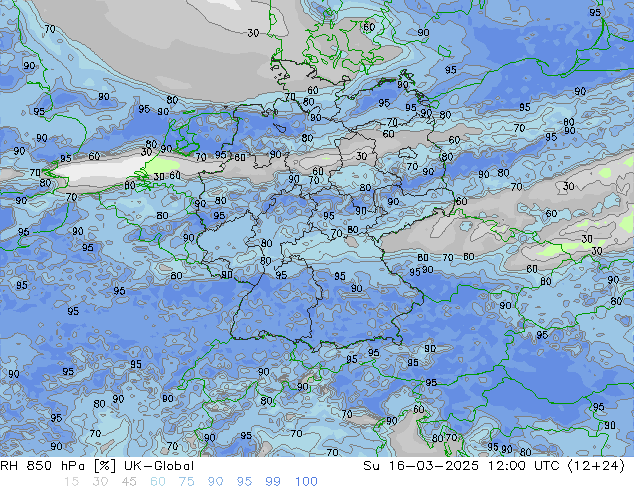
Task: Click the '12:00 UTC' time label
Action: [523, 466]
